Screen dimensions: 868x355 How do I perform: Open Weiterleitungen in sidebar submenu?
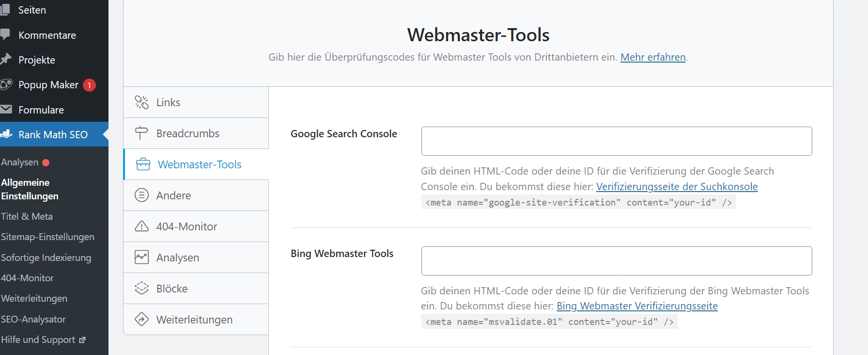pyautogui.click(x=34, y=298)
